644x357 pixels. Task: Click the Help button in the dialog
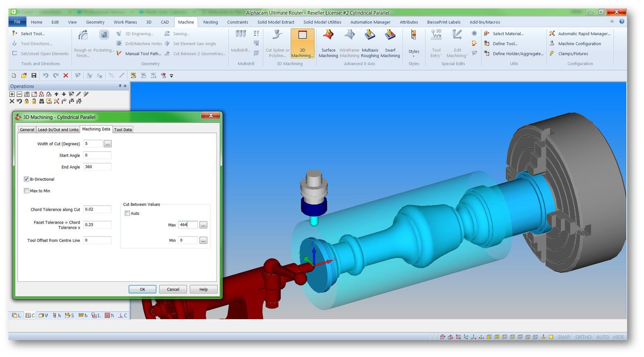click(203, 289)
